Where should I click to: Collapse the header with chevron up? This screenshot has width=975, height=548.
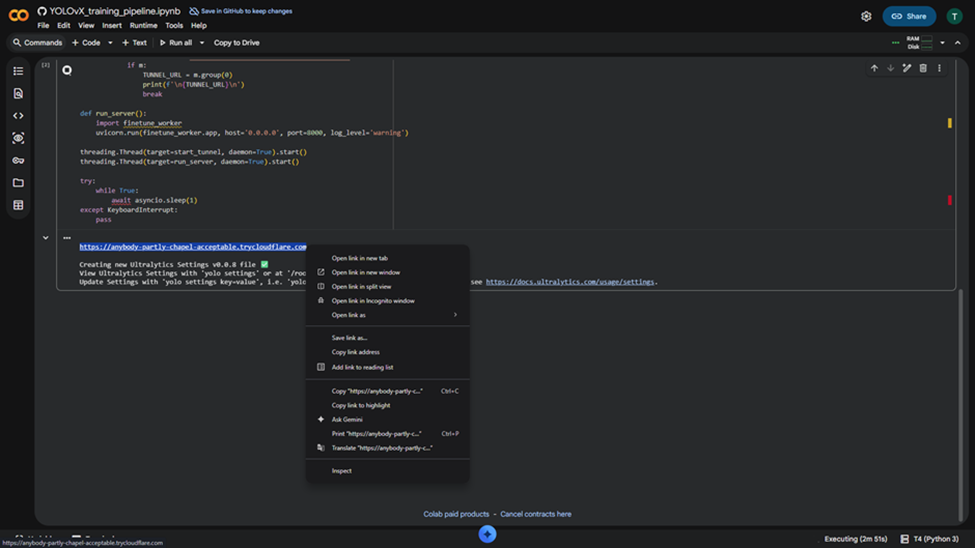(958, 43)
